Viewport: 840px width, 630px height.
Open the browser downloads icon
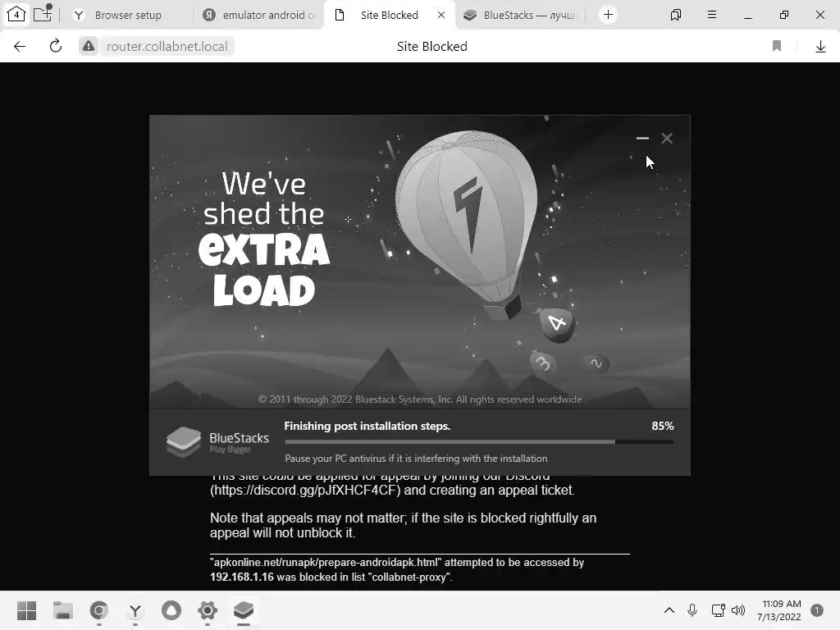pyautogui.click(x=820, y=47)
